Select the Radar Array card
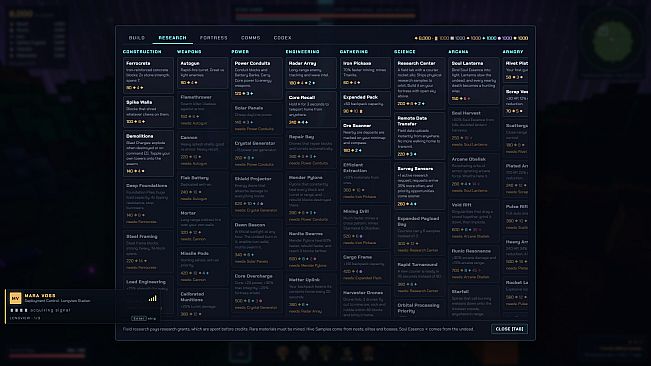The height and width of the screenshot is (366, 651). coord(311,73)
